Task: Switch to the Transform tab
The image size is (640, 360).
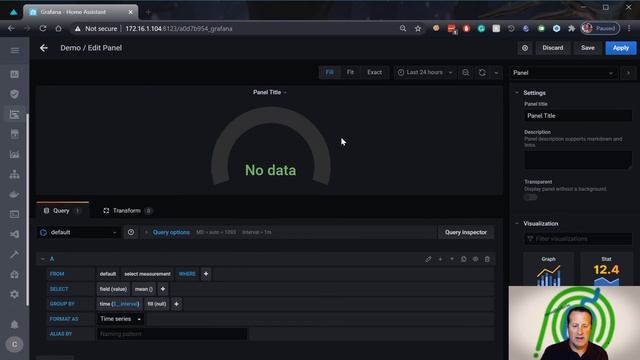Action: pyautogui.click(x=127, y=211)
